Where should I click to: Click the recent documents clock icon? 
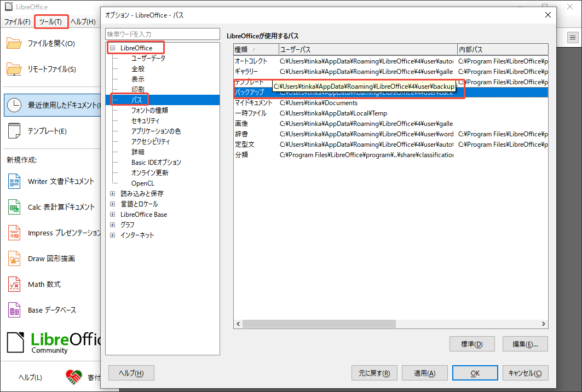click(14, 105)
